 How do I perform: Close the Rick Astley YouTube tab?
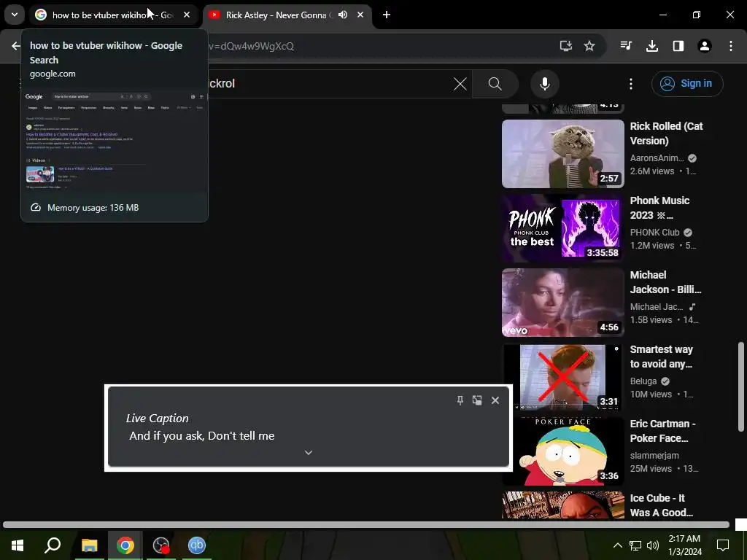point(360,15)
